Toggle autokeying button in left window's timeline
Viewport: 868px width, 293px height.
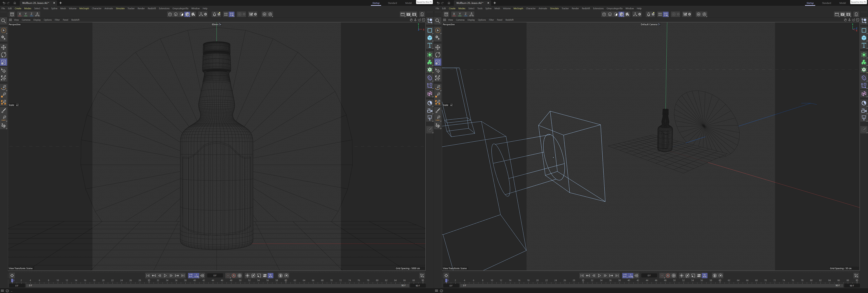[x=234, y=275]
